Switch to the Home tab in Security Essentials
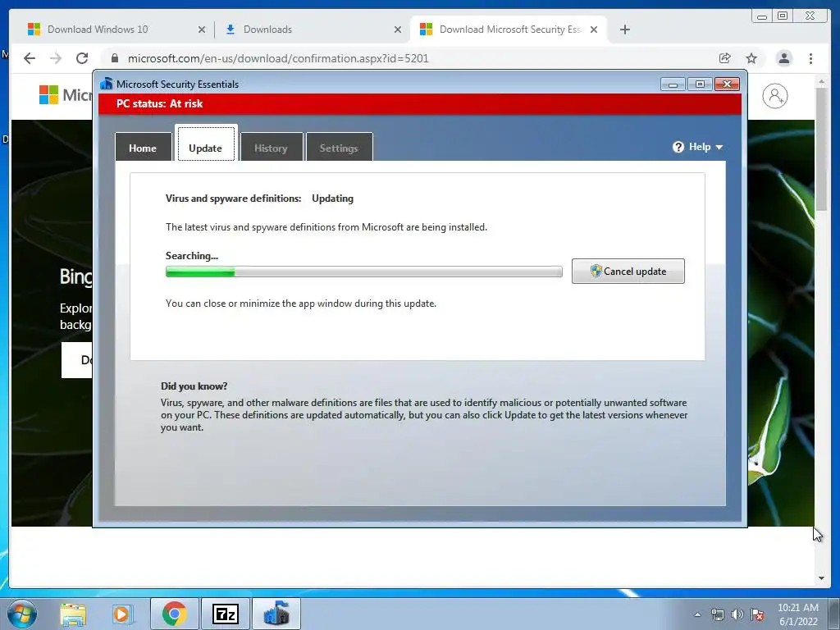Viewport: 840px width, 630px height. coord(143,148)
